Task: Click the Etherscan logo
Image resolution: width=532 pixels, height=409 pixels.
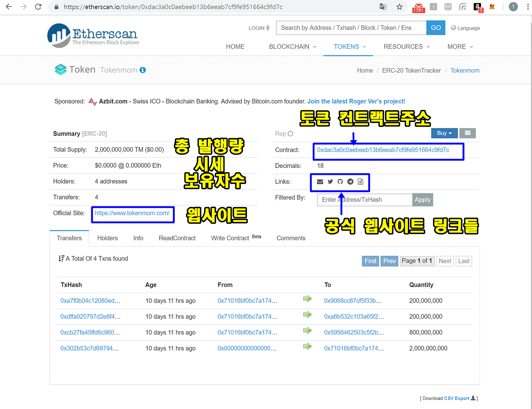Action: (x=93, y=35)
